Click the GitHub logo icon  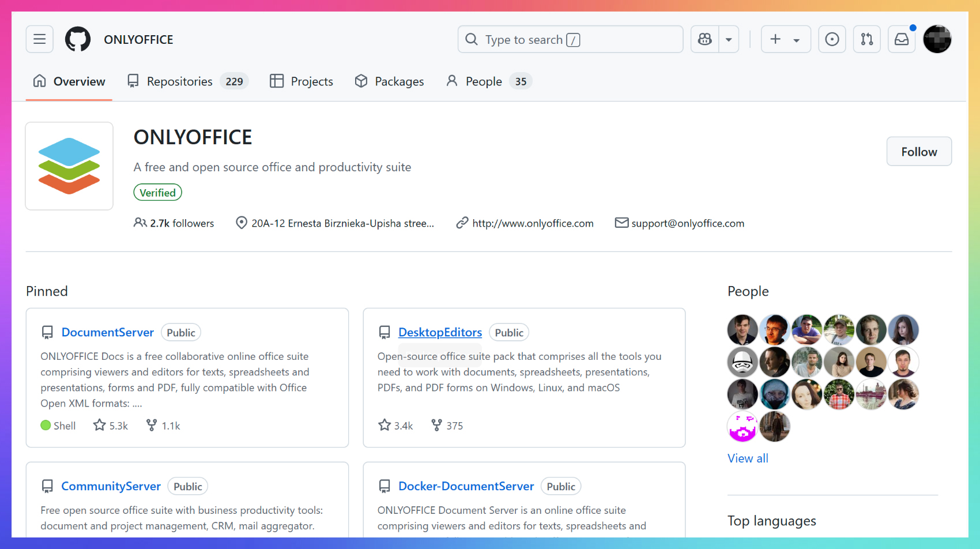pos(78,39)
